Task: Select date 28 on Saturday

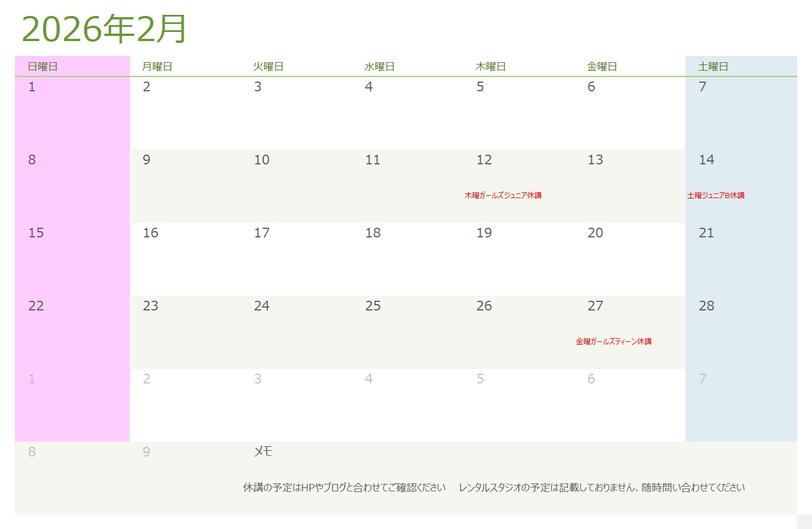Action: (x=707, y=306)
